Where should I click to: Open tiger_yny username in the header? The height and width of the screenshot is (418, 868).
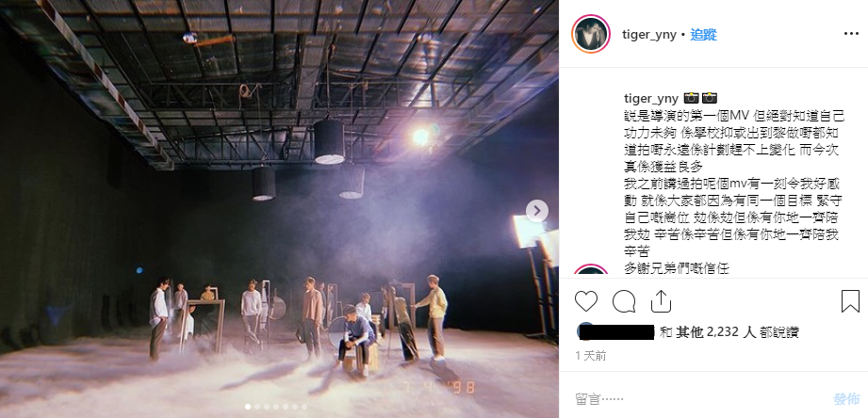click(649, 35)
